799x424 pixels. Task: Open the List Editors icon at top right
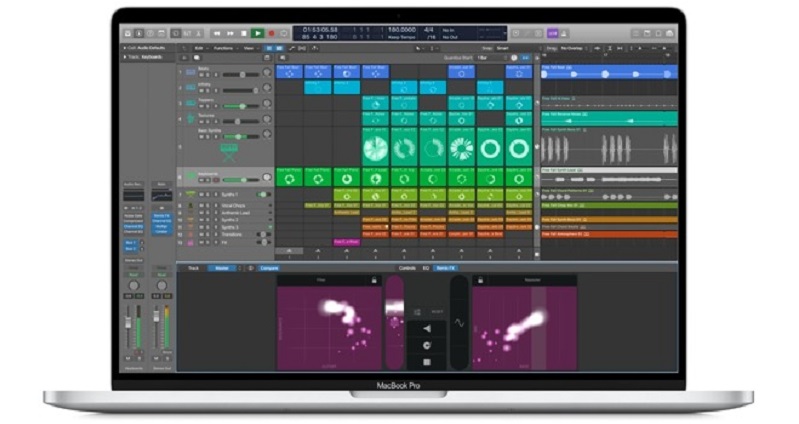[x=636, y=34]
